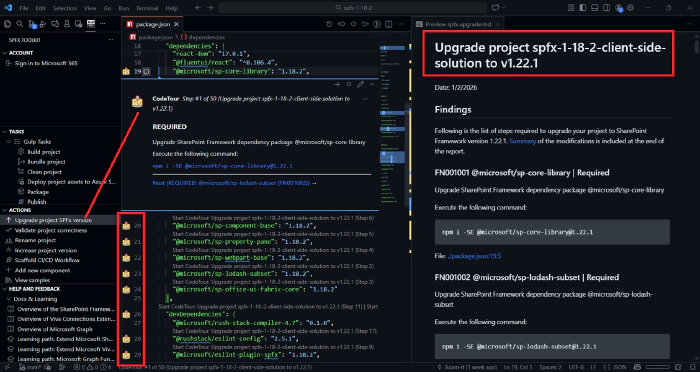This screenshot has height=372, width=700.
Task: Edit CodeTour step with the pencil icon
Action: coord(360,84)
